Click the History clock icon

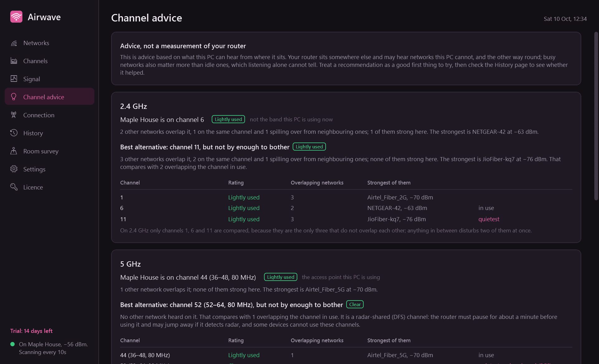pyautogui.click(x=14, y=133)
